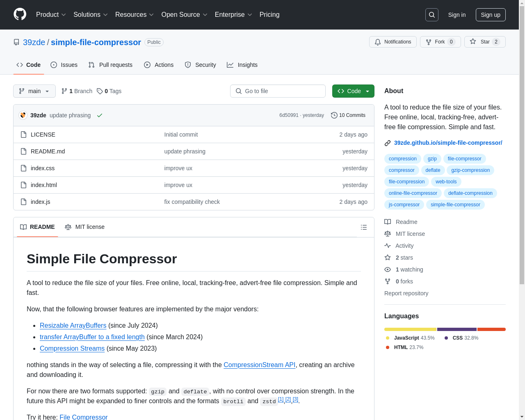The width and height of the screenshot is (525, 420).
Task: Open the main branch dropdown
Action: click(x=34, y=91)
